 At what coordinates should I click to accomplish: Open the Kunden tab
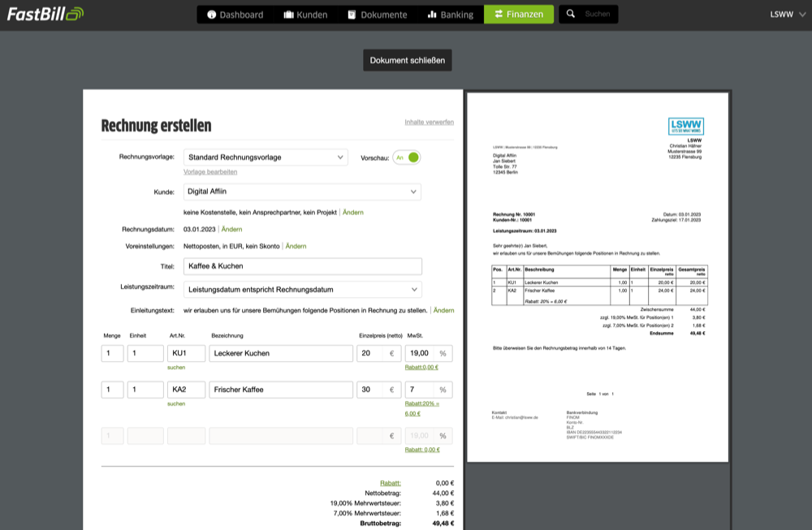pyautogui.click(x=305, y=15)
